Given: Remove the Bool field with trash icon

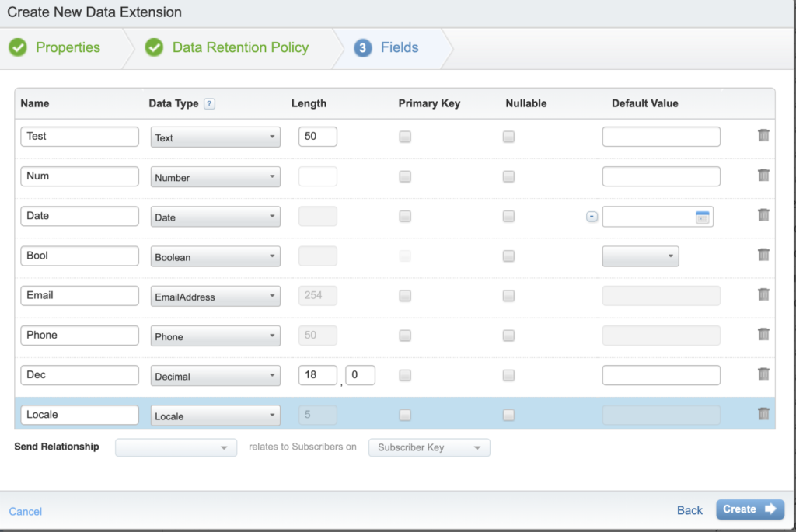Looking at the screenshot, I should (x=763, y=255).
